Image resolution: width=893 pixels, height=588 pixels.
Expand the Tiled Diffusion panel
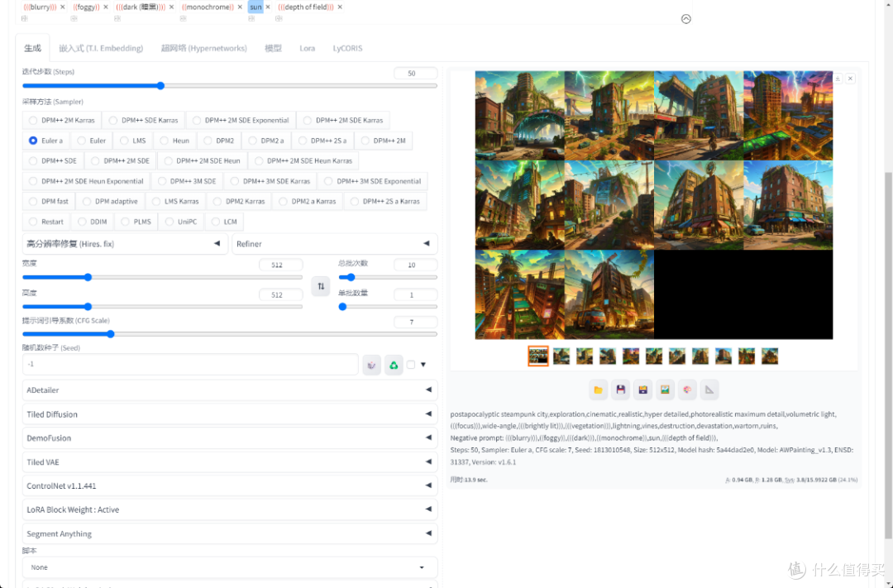click(x=230, y=414)
